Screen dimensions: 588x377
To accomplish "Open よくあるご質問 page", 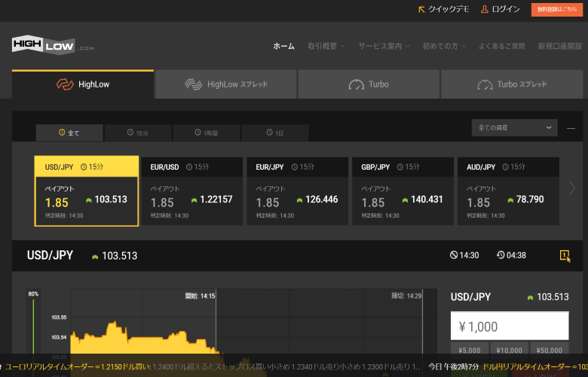I will (x=501, y=46).
